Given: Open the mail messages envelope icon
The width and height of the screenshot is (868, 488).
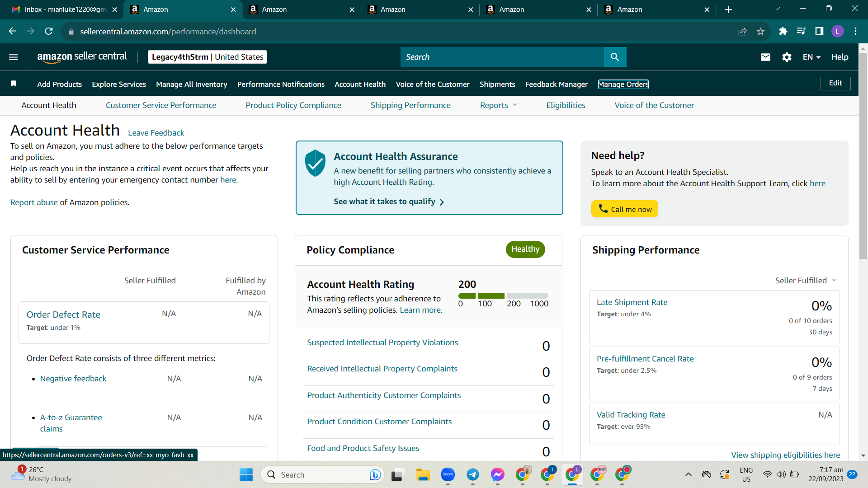Looking at the screenshot, I should point(765,57).
